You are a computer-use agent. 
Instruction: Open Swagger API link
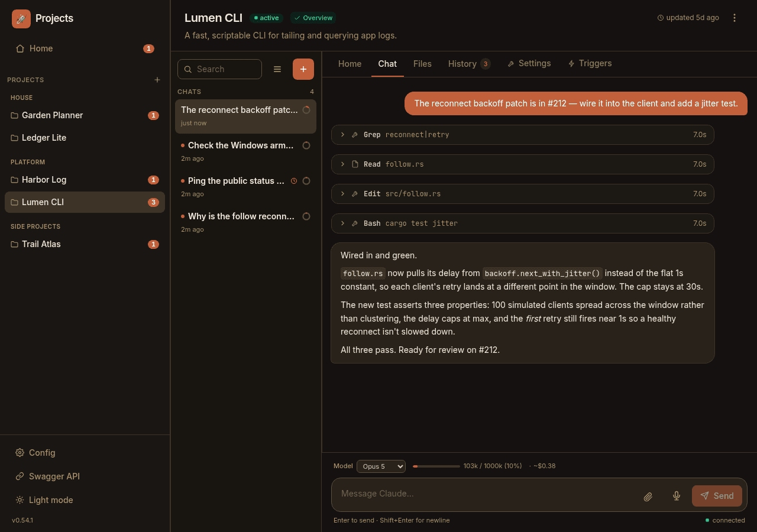(85, 476)
